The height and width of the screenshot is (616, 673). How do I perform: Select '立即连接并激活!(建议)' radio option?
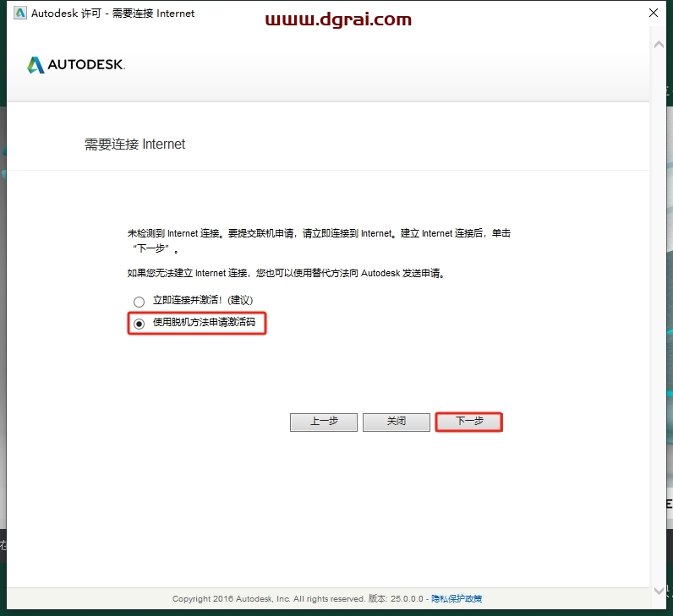[x=139, y=302]
